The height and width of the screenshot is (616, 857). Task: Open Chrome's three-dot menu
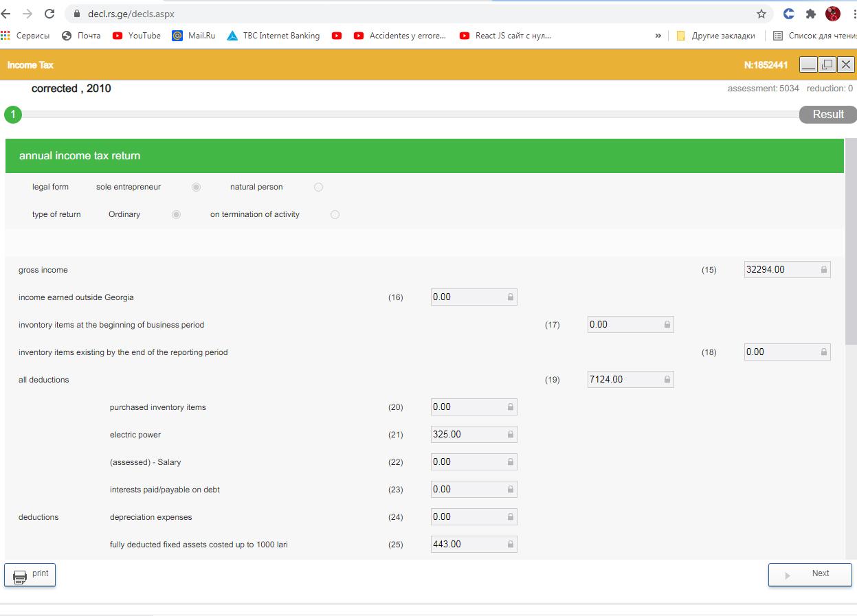click(854, 14)
